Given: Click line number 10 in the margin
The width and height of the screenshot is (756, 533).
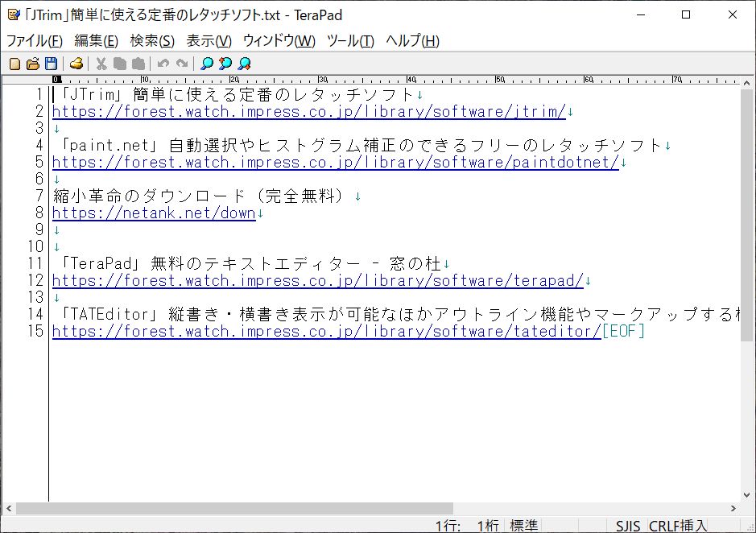Looking at the screenshot, I should tap(35, 246).
